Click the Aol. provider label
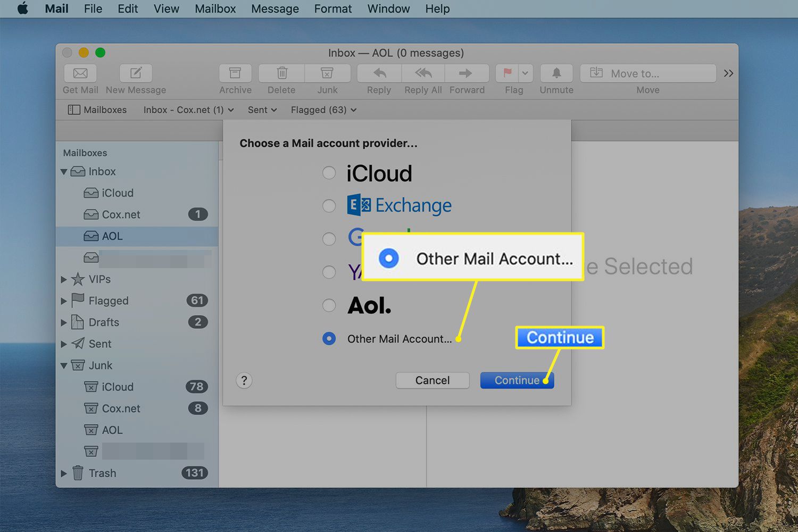The width and height of the screenshot is (798, 532). click(x=369, y=305)
